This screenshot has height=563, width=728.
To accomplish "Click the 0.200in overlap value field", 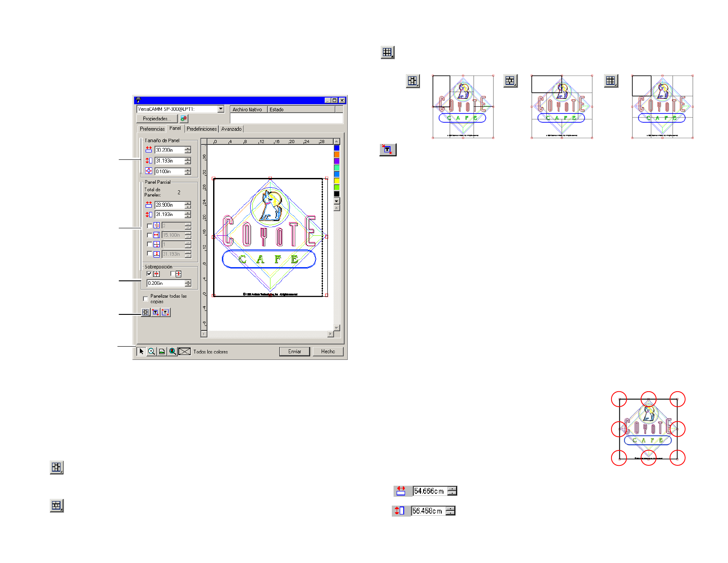I will click(165, 283).
